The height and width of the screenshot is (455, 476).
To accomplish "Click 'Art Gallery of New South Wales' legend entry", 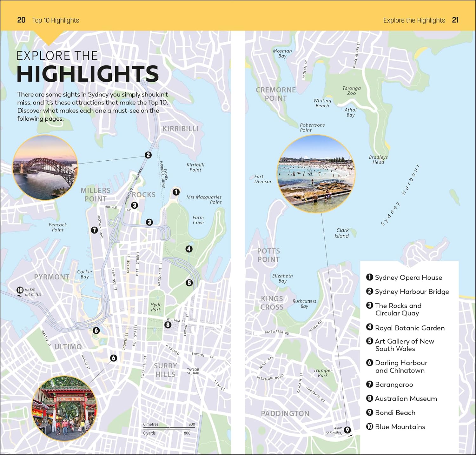I will point(404,345).
